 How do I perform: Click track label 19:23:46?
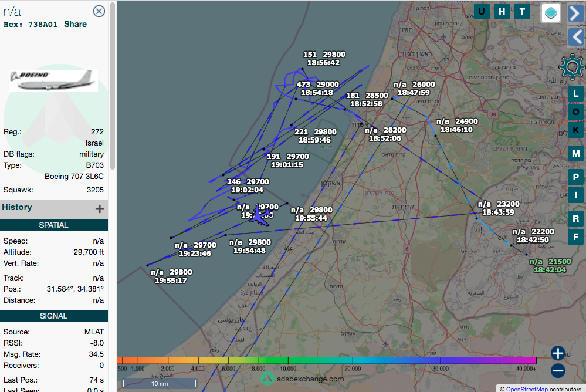tap(195, 254)
